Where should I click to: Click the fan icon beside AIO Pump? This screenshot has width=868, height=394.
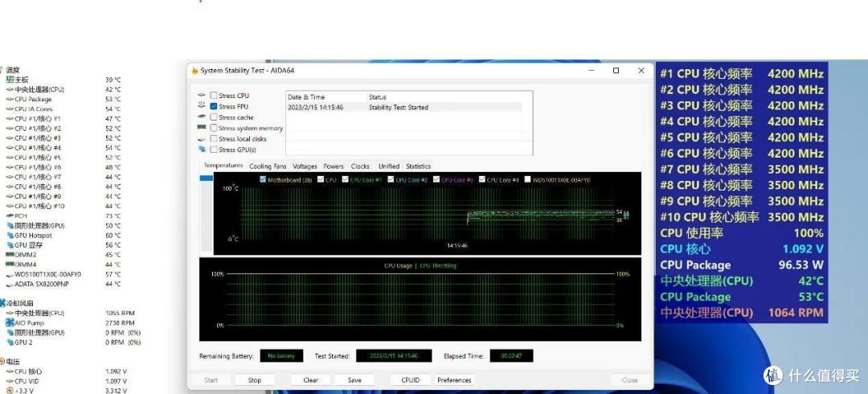[10, 322]
